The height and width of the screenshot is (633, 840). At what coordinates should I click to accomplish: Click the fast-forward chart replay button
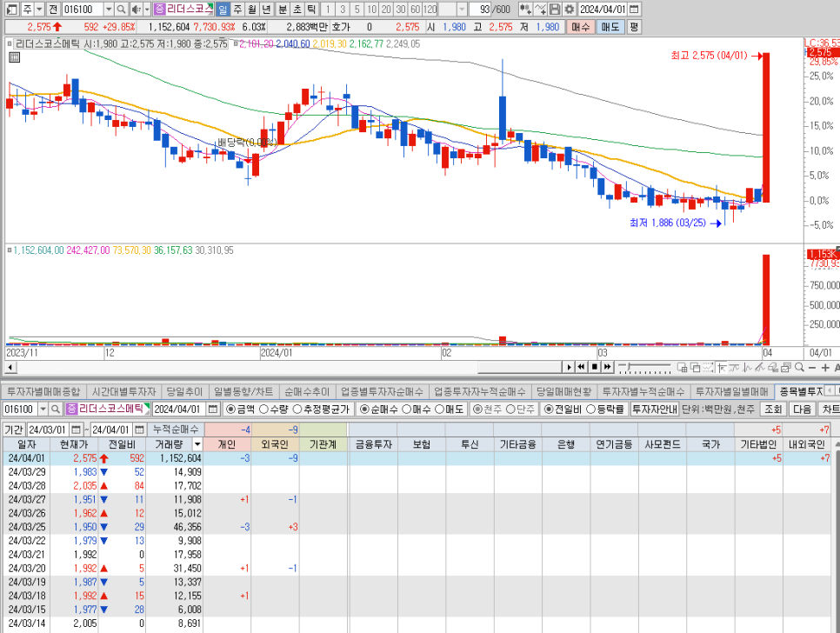pos(607,367)
